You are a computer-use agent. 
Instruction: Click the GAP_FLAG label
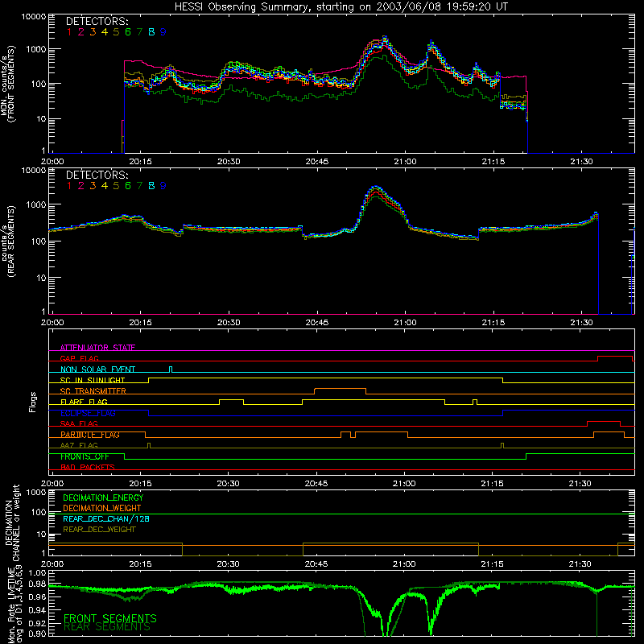point(79,358)
